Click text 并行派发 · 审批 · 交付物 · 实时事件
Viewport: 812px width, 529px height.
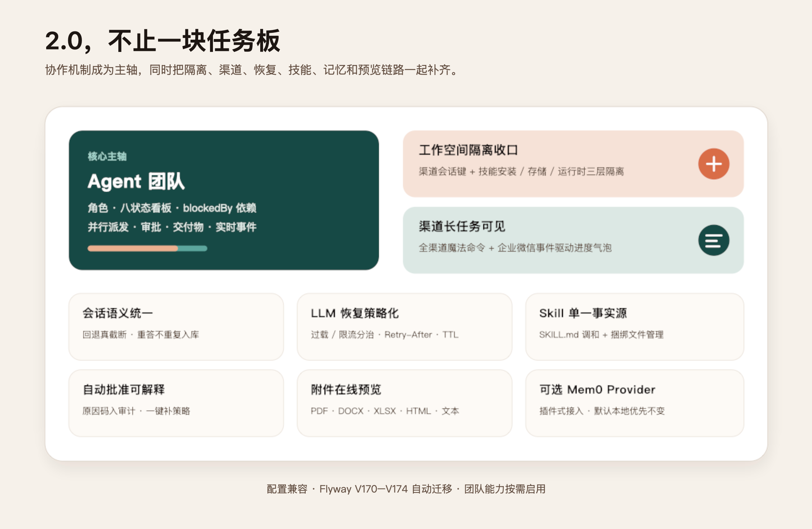click(x=172, y=227)
